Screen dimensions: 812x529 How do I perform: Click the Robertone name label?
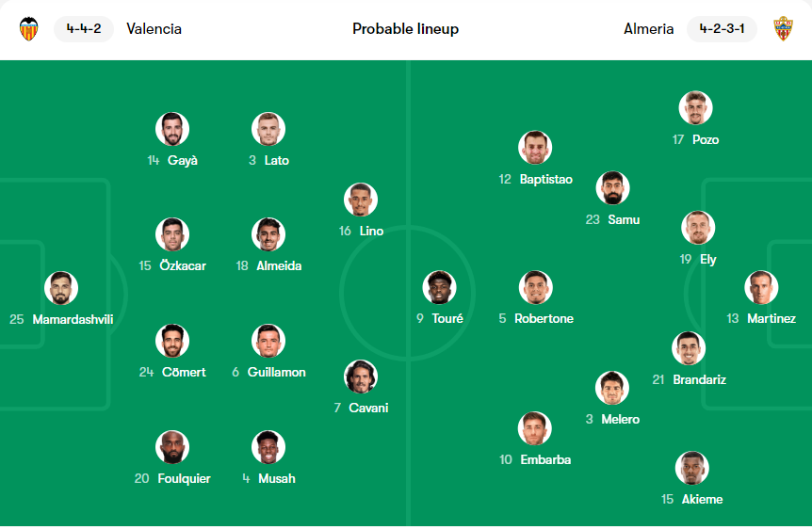[544, 319]
